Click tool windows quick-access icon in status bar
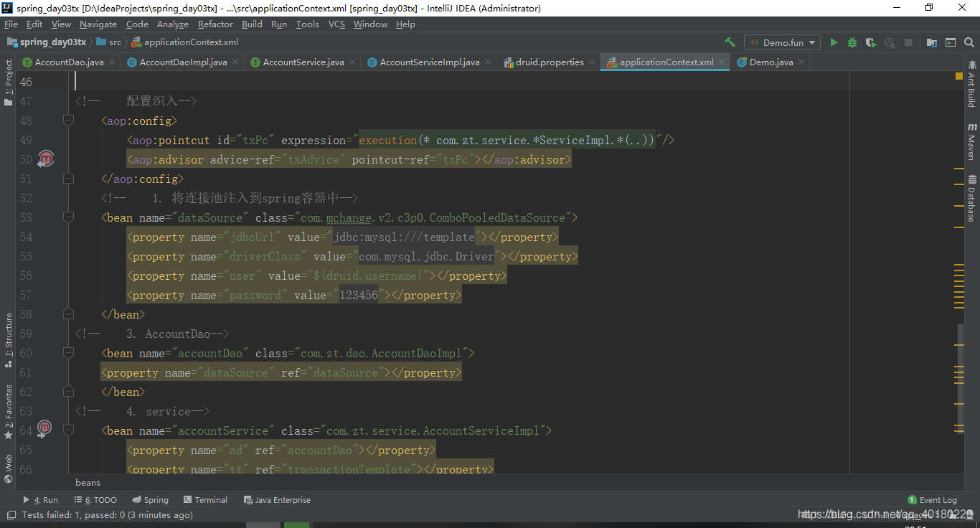The height and width of the screenshot is (528, 980). point(11,514)
